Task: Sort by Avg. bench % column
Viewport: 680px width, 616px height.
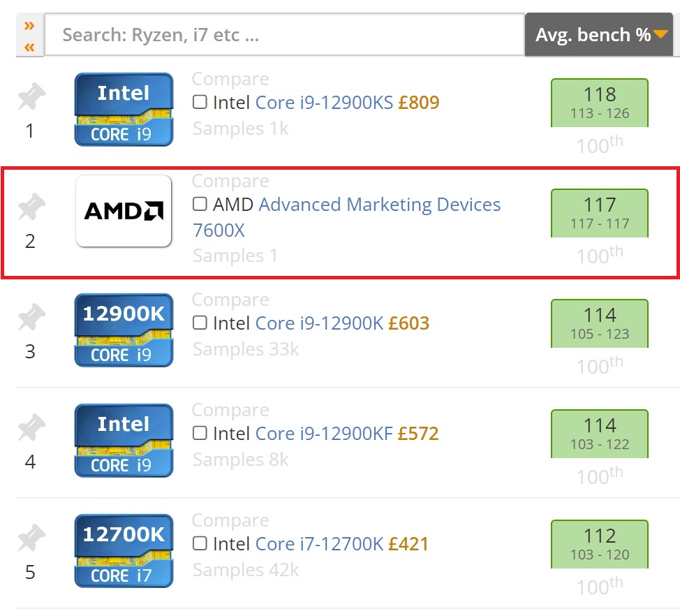Action: click(x=599, y=34)
